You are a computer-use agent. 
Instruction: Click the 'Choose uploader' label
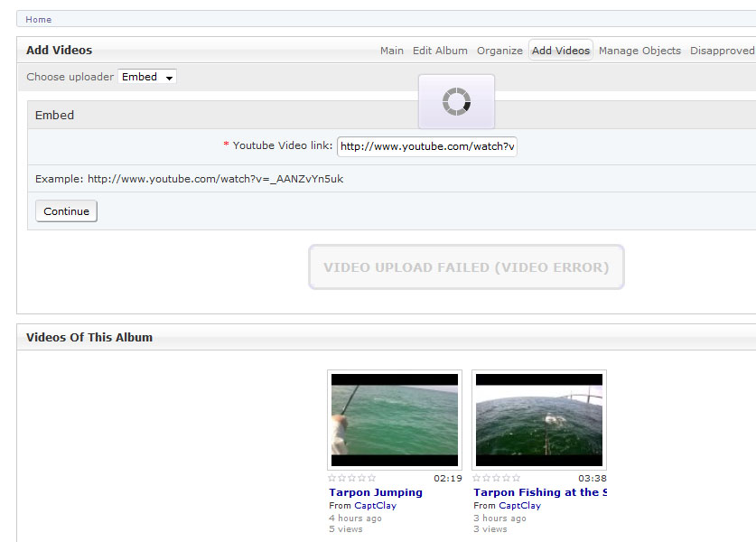tap(70, 77)
